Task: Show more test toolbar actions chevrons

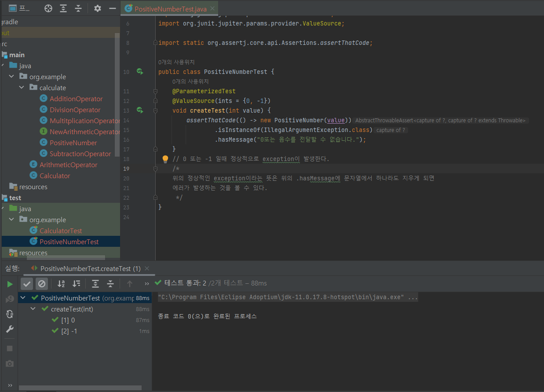Action: 147,284
